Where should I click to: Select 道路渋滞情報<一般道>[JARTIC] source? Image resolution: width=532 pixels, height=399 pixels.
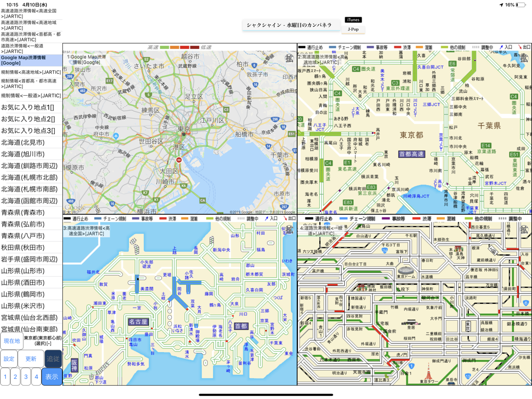(31, 48)
